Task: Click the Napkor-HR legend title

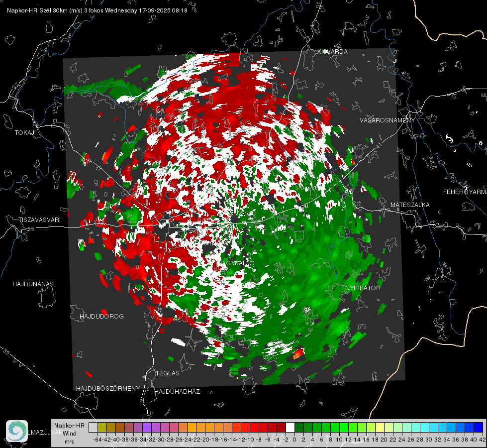Action: [x=69, y=426]
